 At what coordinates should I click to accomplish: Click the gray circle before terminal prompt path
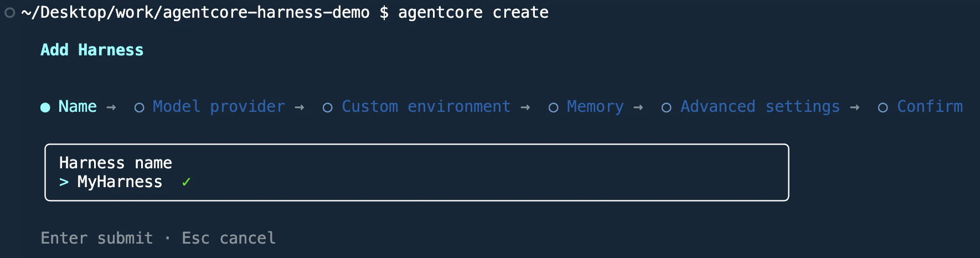point(9,12)
